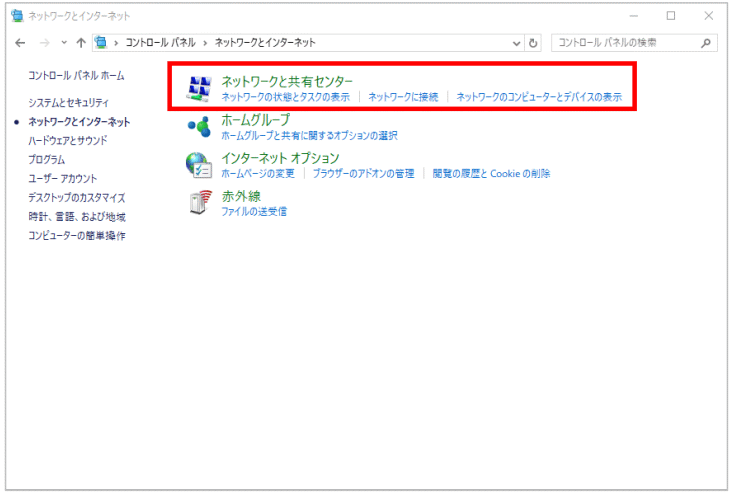731x494 pixels.
Task: Click the Infrared (赤外線) icon
Action: pyautogui.click(x=199, y=203)
